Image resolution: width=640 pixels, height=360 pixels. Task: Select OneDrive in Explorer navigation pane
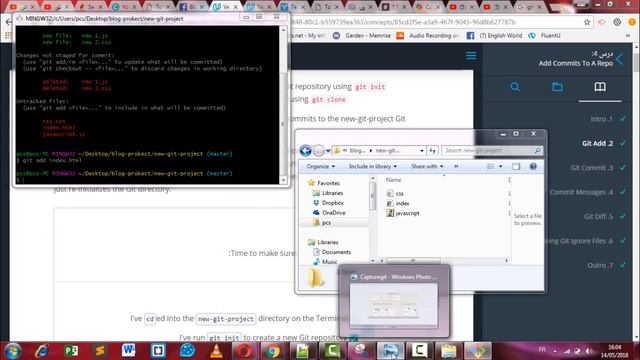click(329, 213)
